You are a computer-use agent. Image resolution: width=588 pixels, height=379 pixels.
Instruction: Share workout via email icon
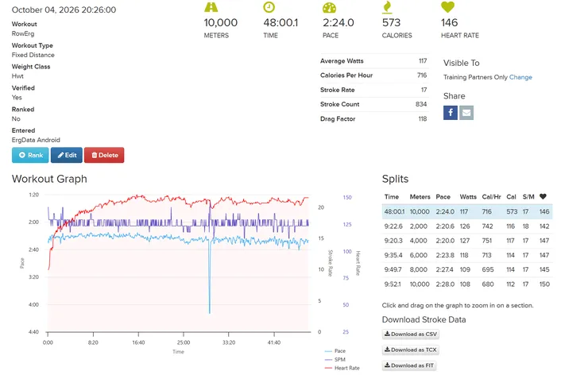point(466,113)
